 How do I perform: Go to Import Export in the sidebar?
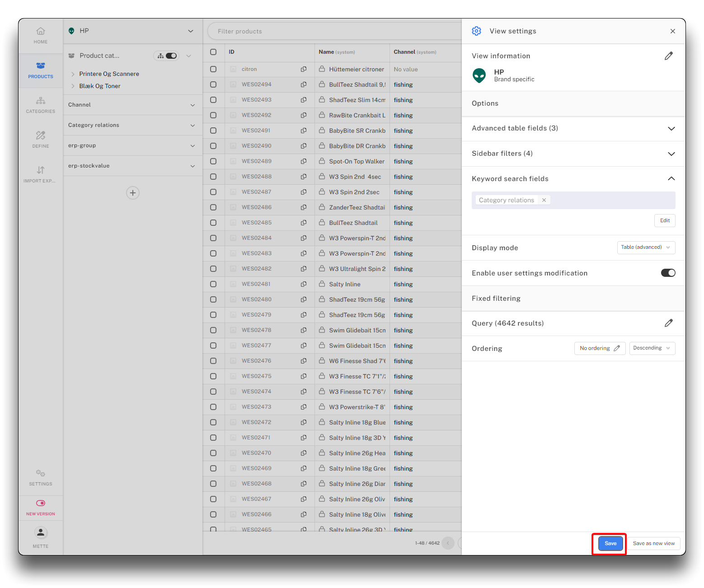41,174
